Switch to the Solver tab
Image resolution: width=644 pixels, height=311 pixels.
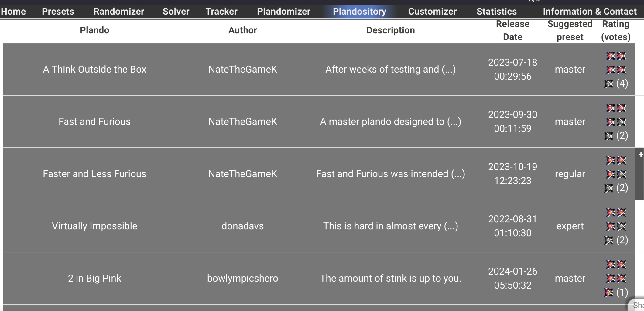click(176, 12)
